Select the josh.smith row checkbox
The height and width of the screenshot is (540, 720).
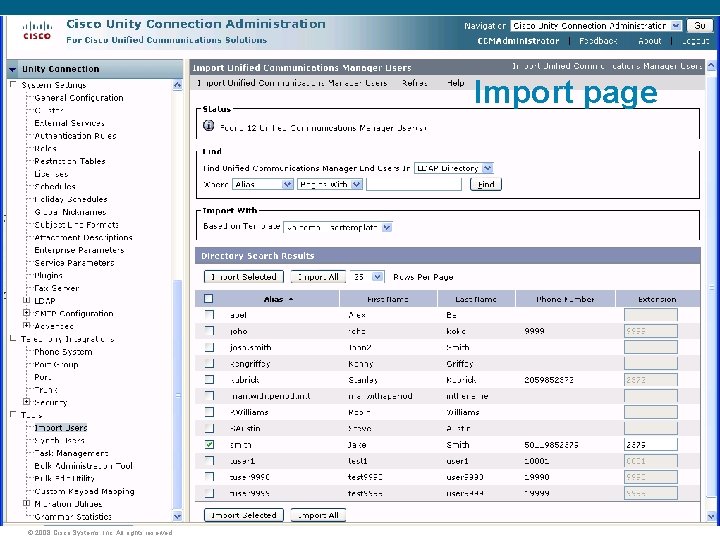pos(209,347)
